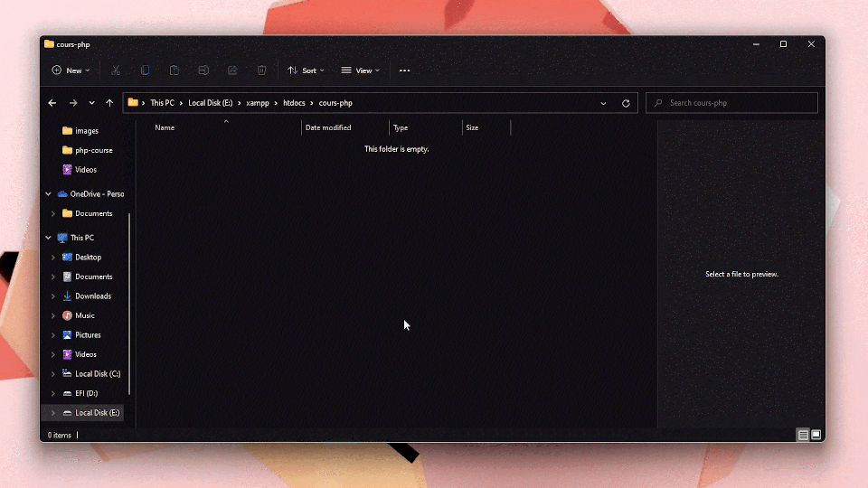Viewport: 868px width, 488px height.
Task: Open the See more ellipsis menu
Action: [404, 70]
